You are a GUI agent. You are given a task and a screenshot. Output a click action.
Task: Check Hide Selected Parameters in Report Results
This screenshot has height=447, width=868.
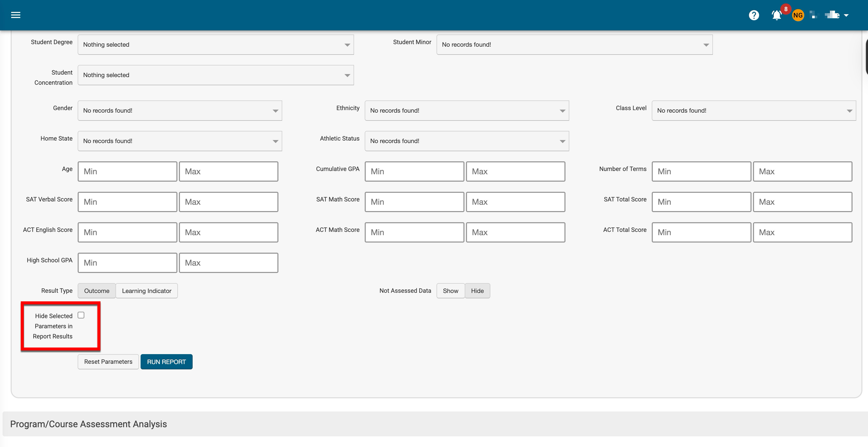(x=81, y=315)
